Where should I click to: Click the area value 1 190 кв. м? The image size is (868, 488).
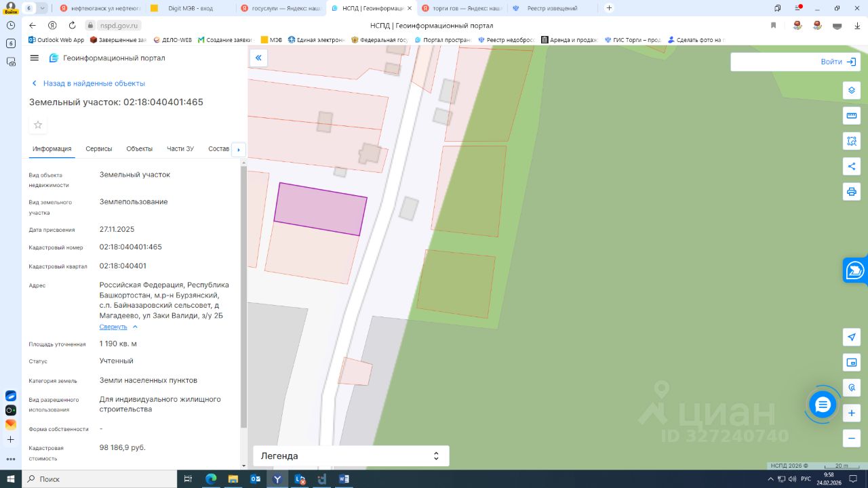[118, 344]
